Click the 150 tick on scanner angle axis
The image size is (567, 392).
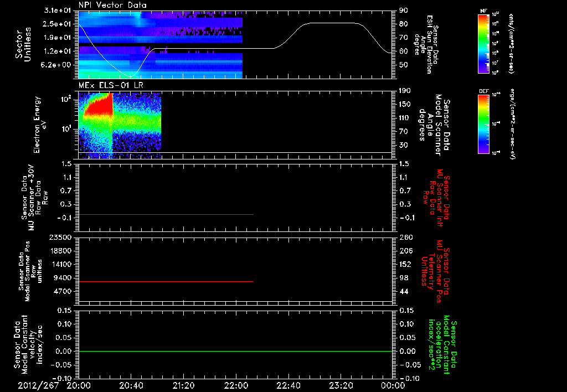click(405, 105)
